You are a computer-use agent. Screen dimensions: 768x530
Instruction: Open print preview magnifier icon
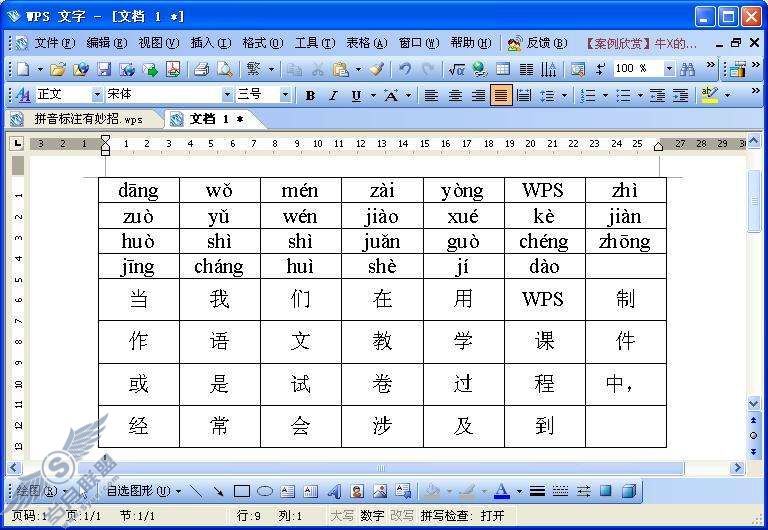pos(225,70)
